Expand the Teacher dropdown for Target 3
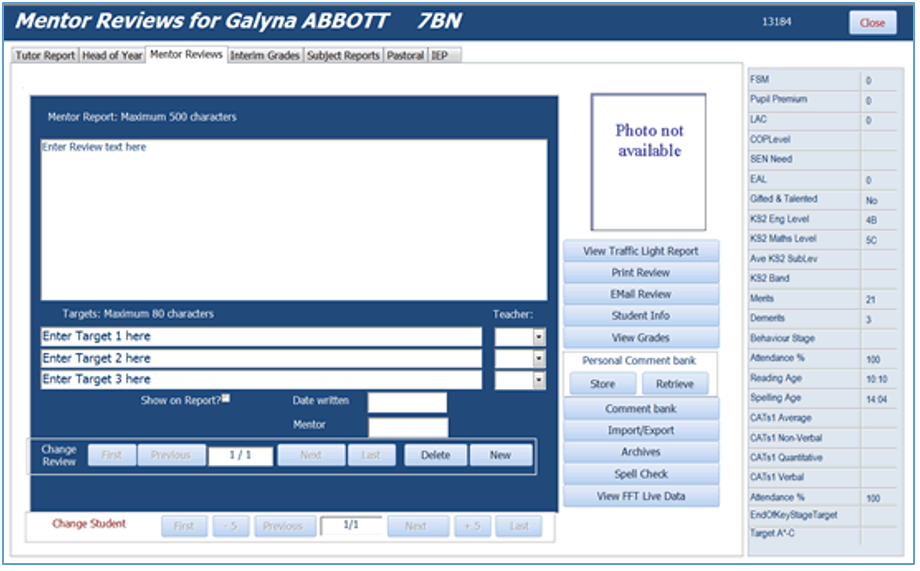 click(x=539, y=380)
